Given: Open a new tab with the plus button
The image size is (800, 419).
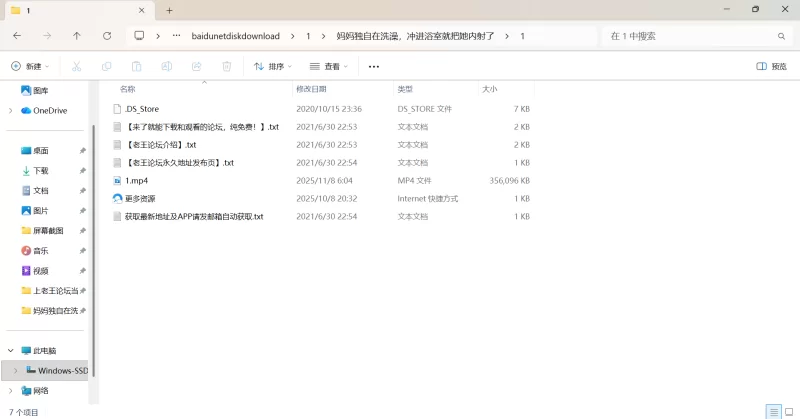Looking at the screenshot, I should click(169, 10).
